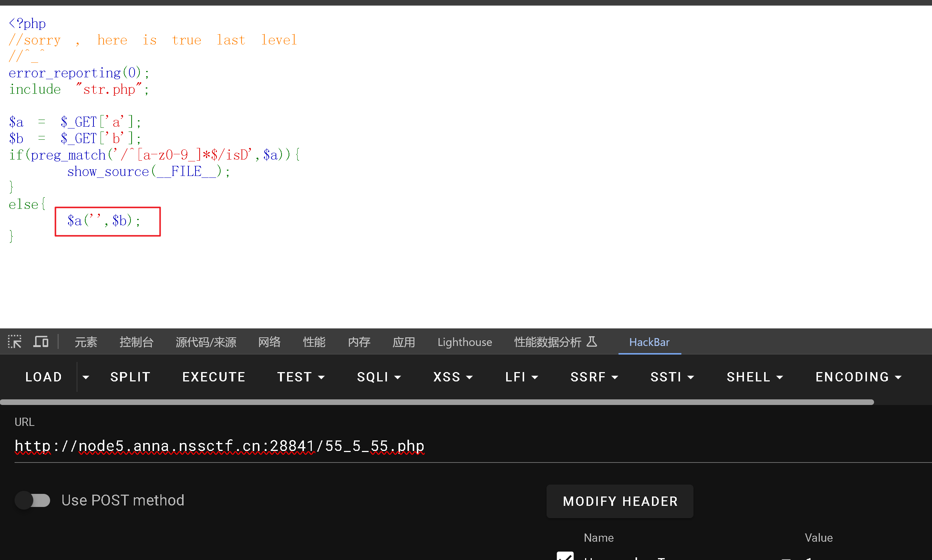Click the MODIFY HEADER button
The height and width of the screenshot is (560, 932).
(620, 501)
